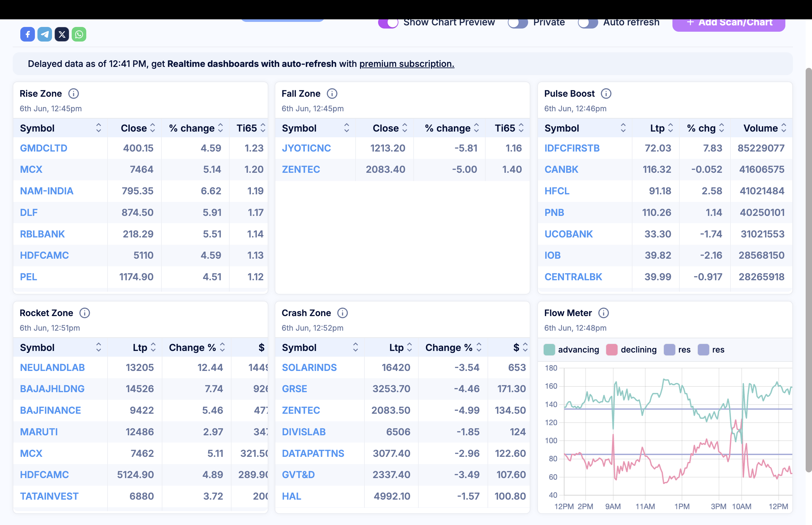
Task: Open BAJFINANCE in Rocket Zone
Action: pyautogui.click(x=50, y=411)
